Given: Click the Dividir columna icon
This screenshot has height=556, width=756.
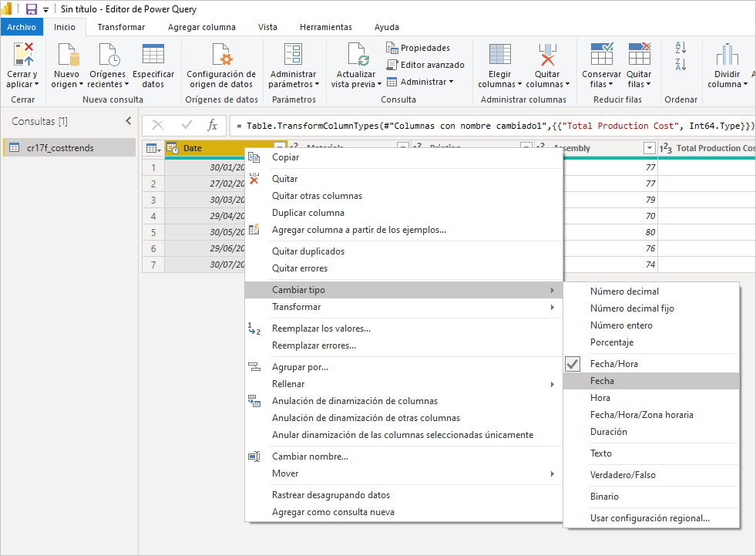Looking at the screenshot, I should pyautogui.click(x=727, y=53).
